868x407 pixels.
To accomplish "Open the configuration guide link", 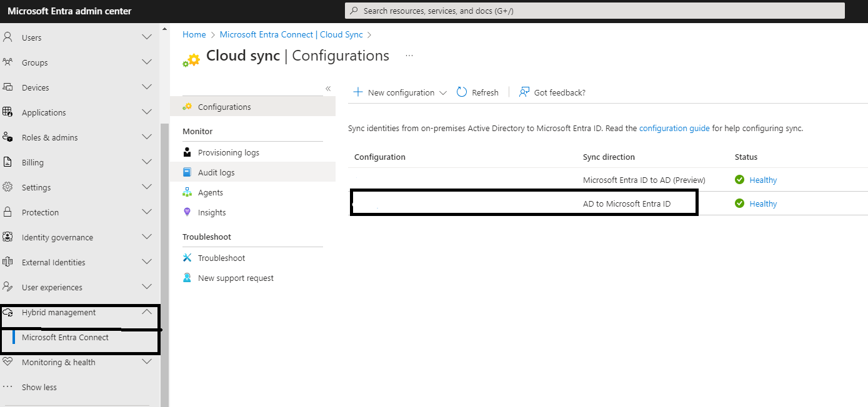I will (674, 128).
